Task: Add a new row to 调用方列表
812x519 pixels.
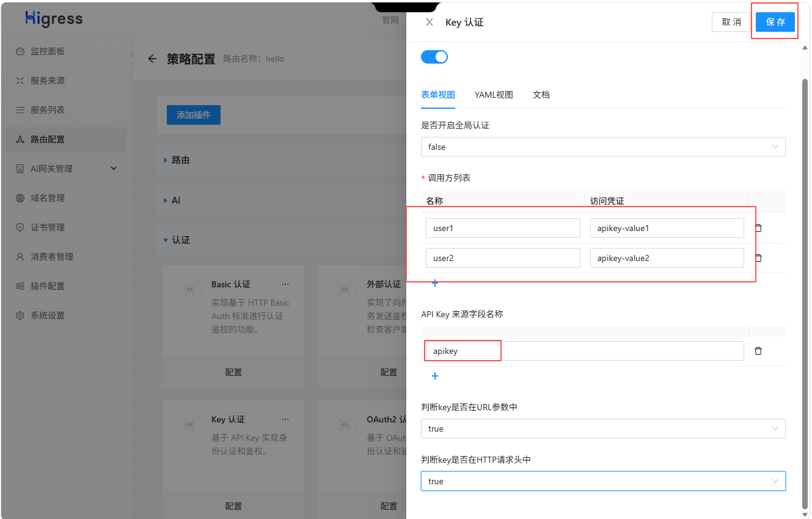Action: (x=435, y=283)
